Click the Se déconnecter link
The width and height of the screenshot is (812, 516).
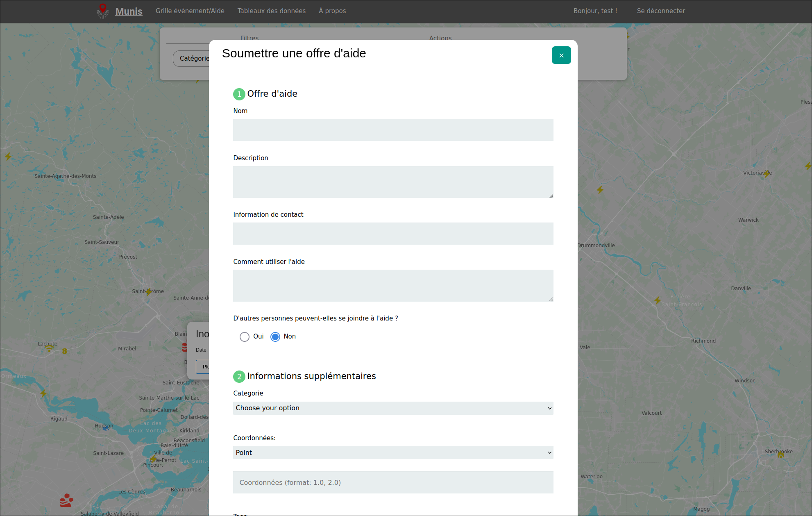[660, 11]
